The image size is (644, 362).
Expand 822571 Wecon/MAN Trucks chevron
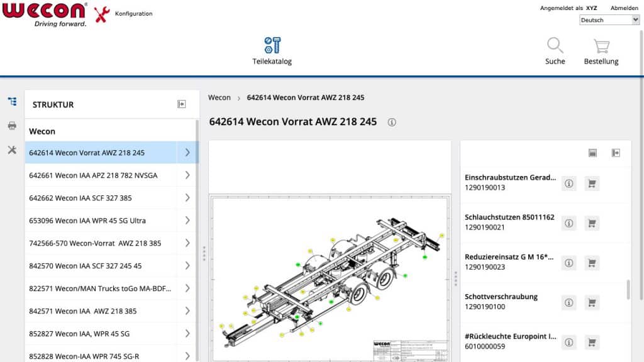(187, 288)
